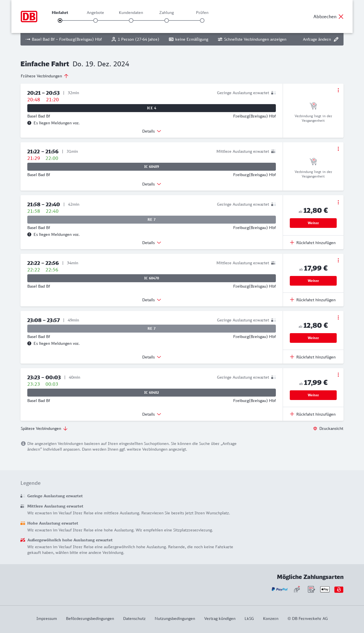This screenshot has width=364, height=633.
Task: Click the Abbrechen cancel X icon
Action: click(341, 17)
